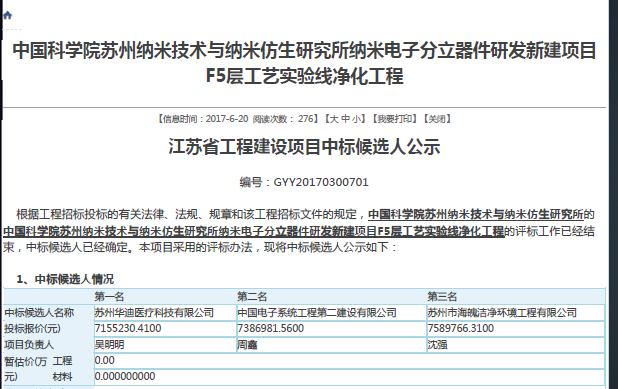The height and width of the screenshot is (389, 618).
Task: Click 关闭 close link
Action: [437, 119]
